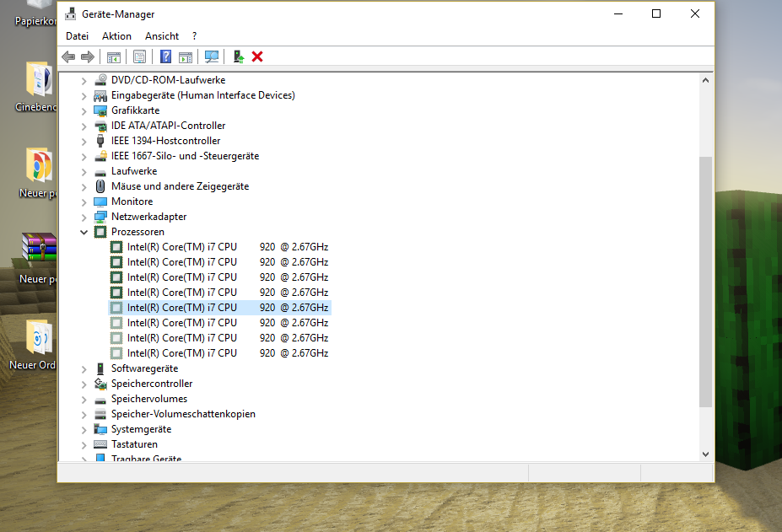Screen dimensions: 782x532
Task: Click the action pane toolbar icon
Action: [x=186, y=56]
